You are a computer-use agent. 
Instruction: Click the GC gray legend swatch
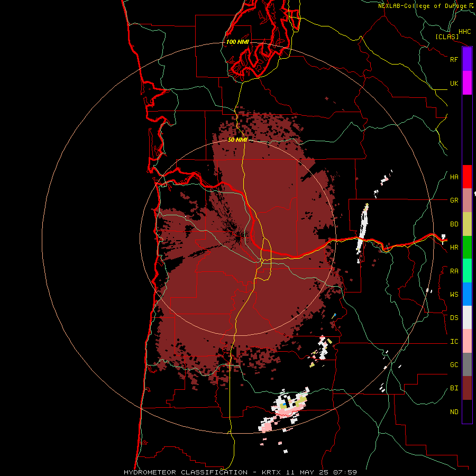tap(467, 364)
